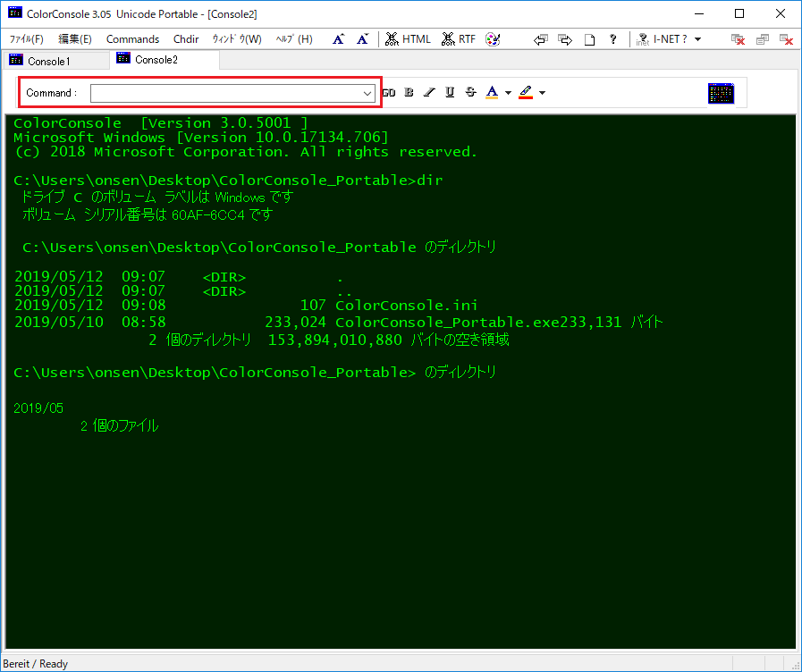Open the question mark help icon
The image size is (802, 672).
(613, 39)
